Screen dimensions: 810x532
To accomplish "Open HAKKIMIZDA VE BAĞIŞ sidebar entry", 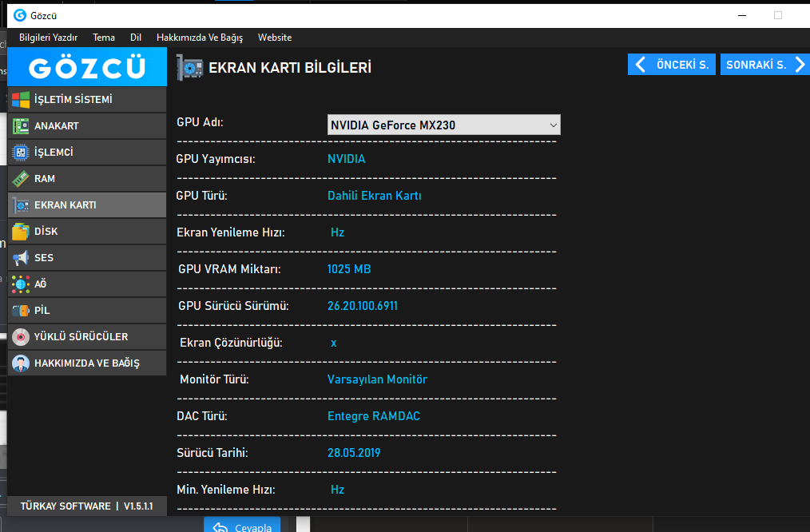I will click(87, 363).
